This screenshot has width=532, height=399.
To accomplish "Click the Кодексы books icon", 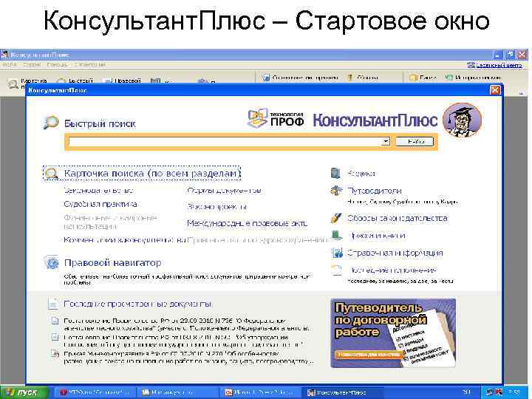I will tap(335, 173).
